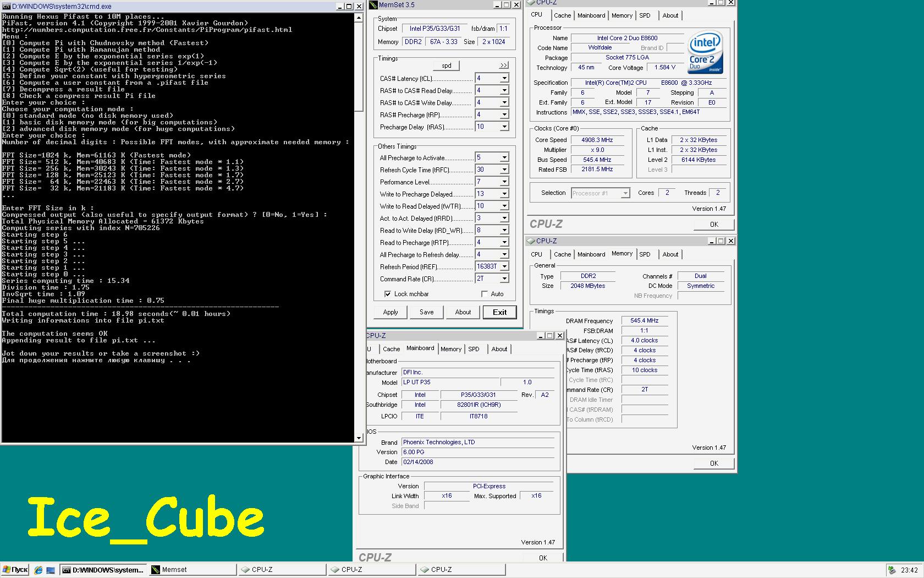Open Mainboard tab in top CPU-Z window
The height and width of the screenshot is (578, 924).
(591, 15)
